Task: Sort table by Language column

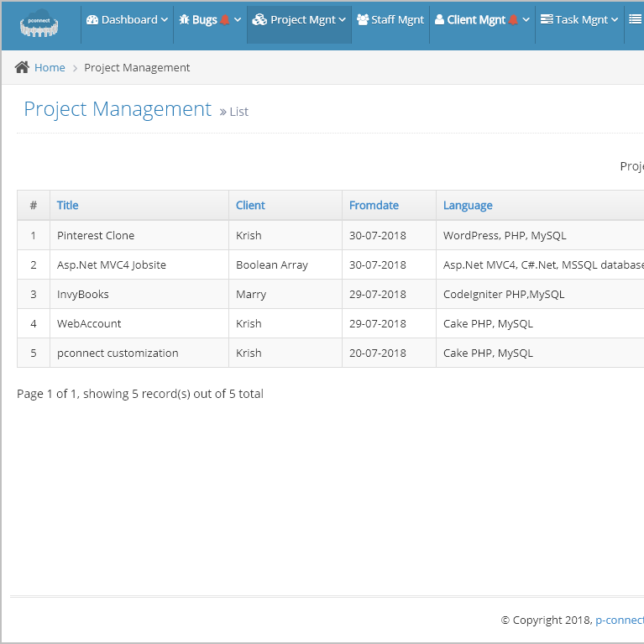Action: [468, 206]
